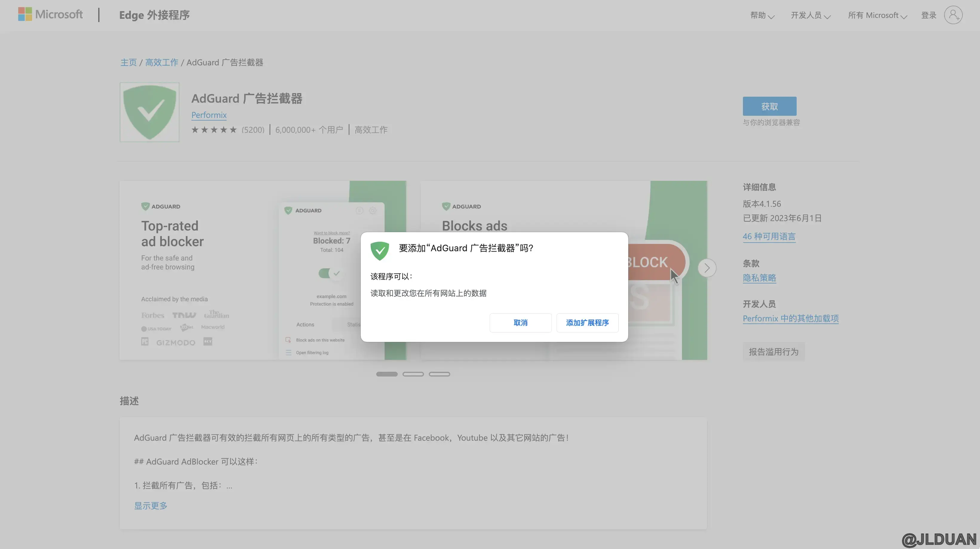Open Performix 中的其他加载项 link
Screen dimensions: 980x549
click(x=791, y=319)
